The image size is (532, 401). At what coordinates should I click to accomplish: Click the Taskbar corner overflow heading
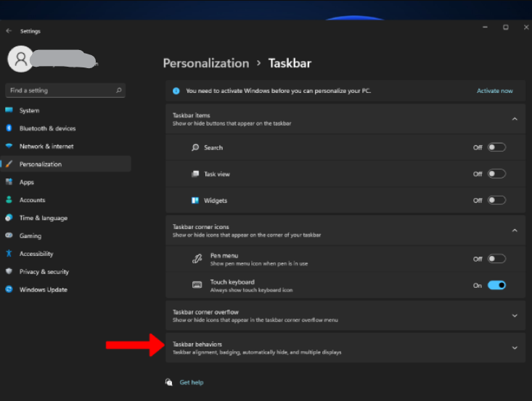click(205, 312)
